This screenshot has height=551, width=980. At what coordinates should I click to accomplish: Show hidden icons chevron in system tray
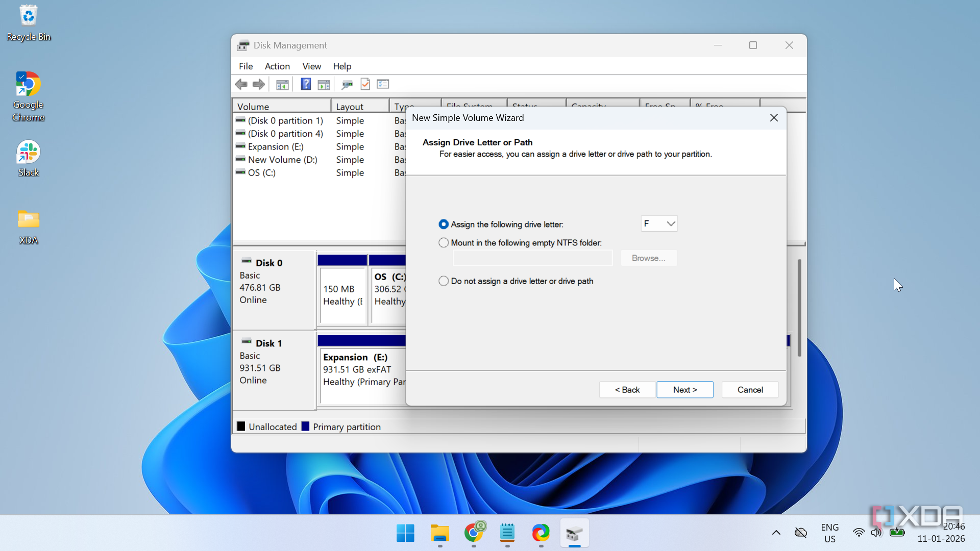pyautogui.click(x=776, y=533)
